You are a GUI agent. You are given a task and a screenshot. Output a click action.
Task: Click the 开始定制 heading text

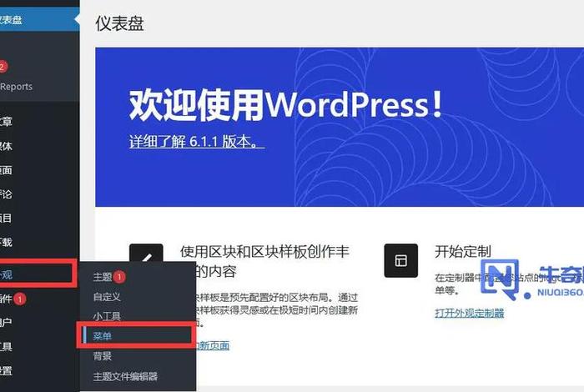point(463,252)
